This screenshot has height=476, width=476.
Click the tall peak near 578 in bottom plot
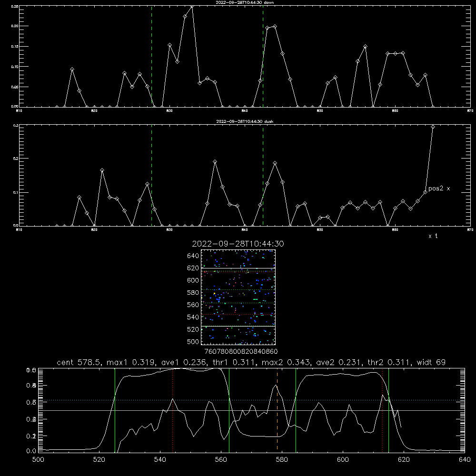276,386
